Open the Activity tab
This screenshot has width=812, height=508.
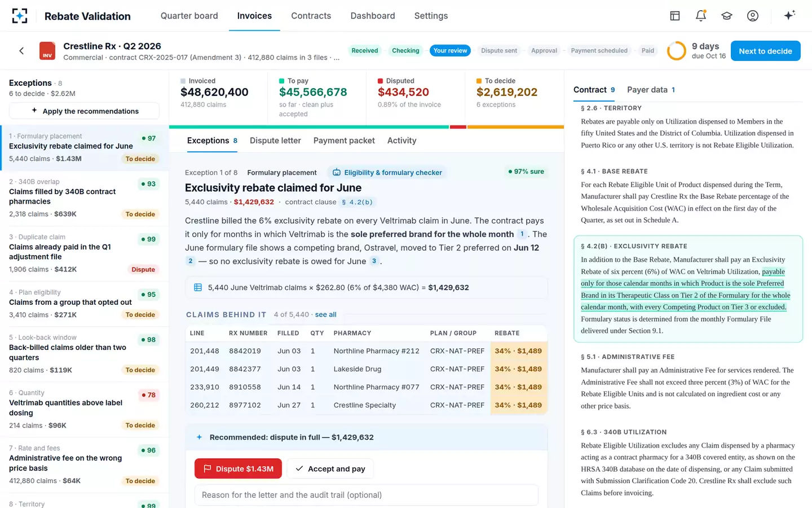(x=401, y=141)
